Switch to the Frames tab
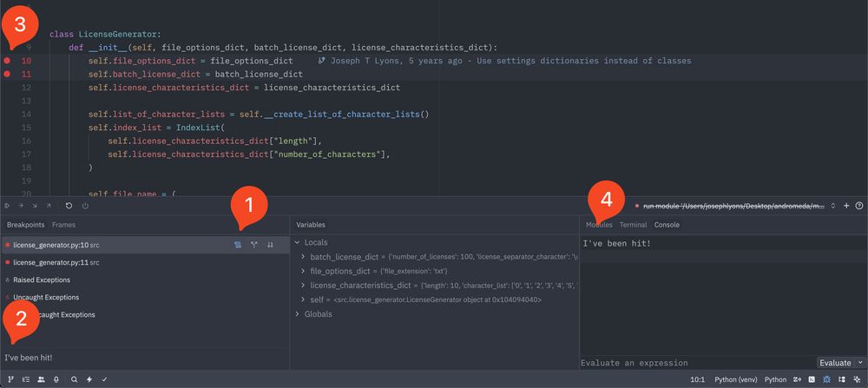Screen dimensions: 868x388 tap(63, 225)
